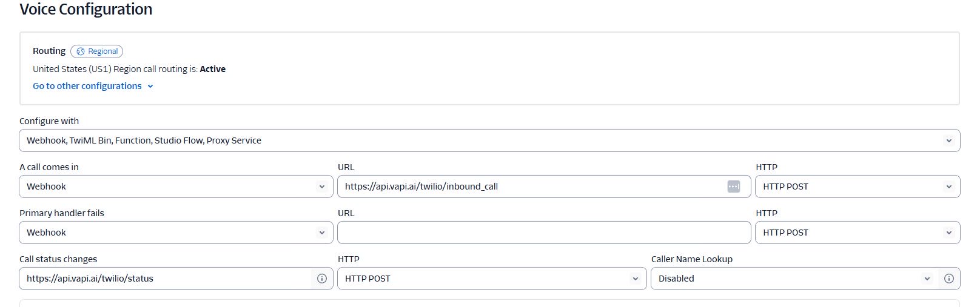980x307 pixels.
Task: Click info icon in Call status changes field
Action: tap(322, 279)
